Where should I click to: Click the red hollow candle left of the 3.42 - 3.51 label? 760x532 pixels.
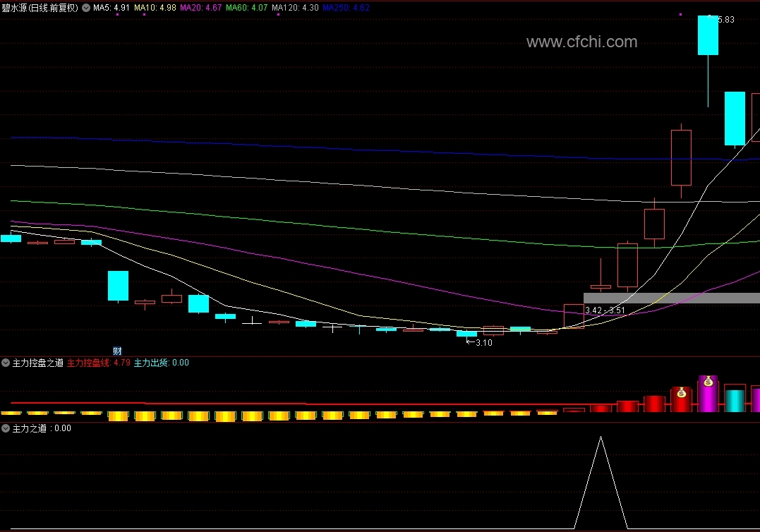[x=574, y=316]
